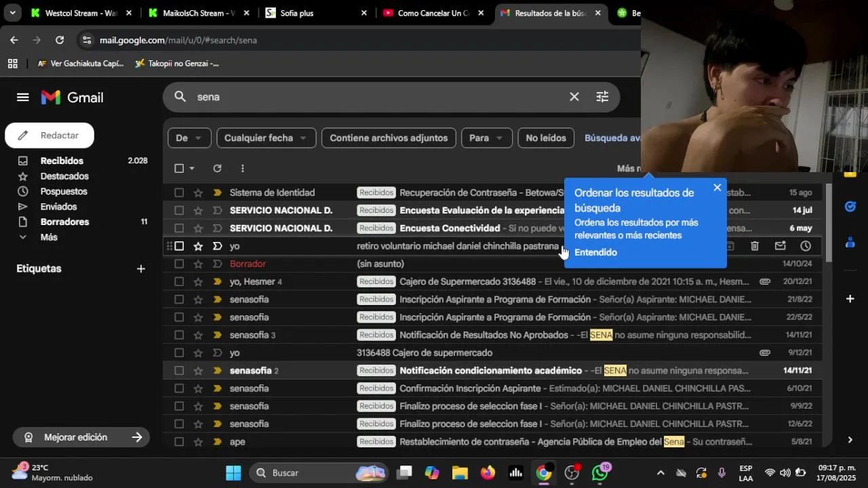Click the Gmail search input field
This screenshot has height=488, width=868.
tap(380, 97)
